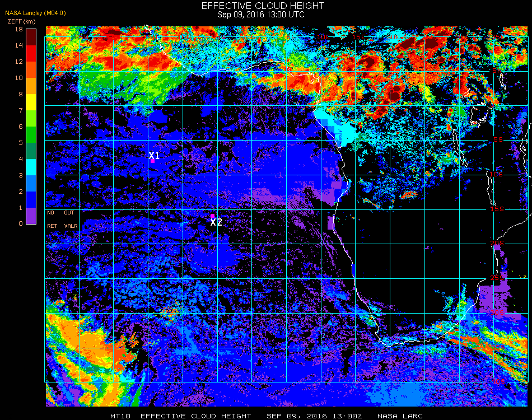Click the legend value '8'
Image resolution: width=532 pixels, height=420 pixels.
(21, 94)
